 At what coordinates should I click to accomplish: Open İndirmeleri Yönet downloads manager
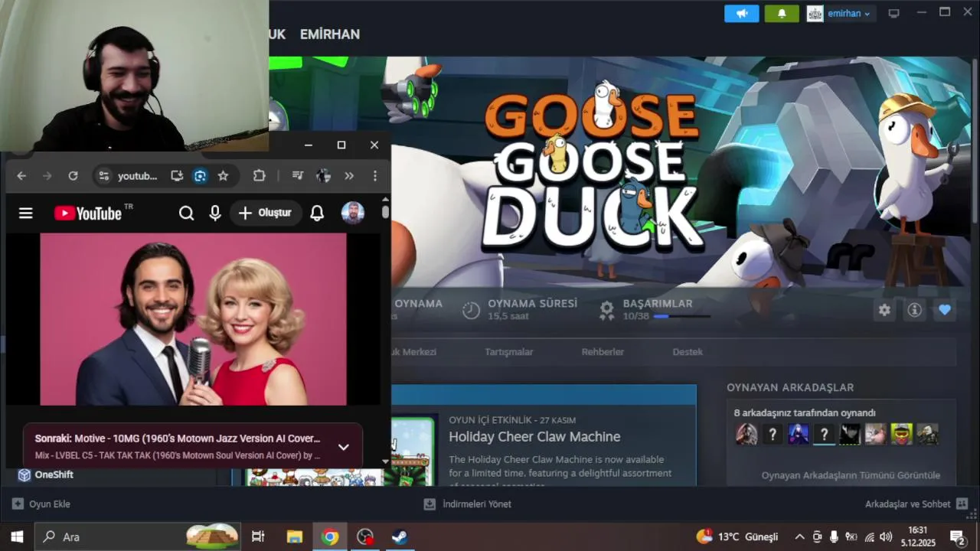coord(467,504)
